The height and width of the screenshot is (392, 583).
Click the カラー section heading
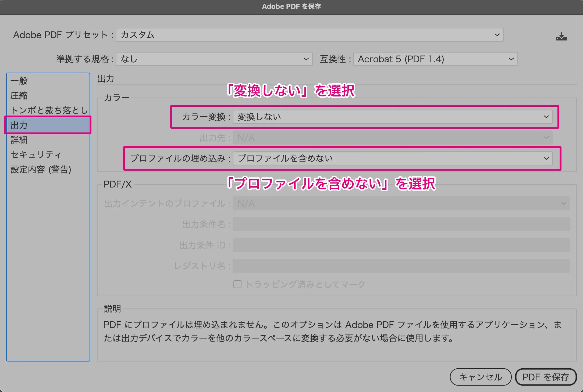tap(117, 98)
